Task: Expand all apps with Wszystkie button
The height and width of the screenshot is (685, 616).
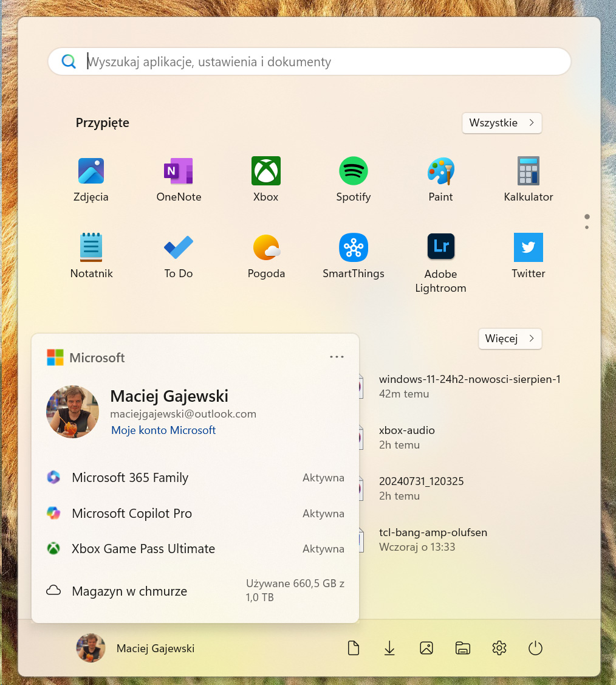Action: [502, 123]
